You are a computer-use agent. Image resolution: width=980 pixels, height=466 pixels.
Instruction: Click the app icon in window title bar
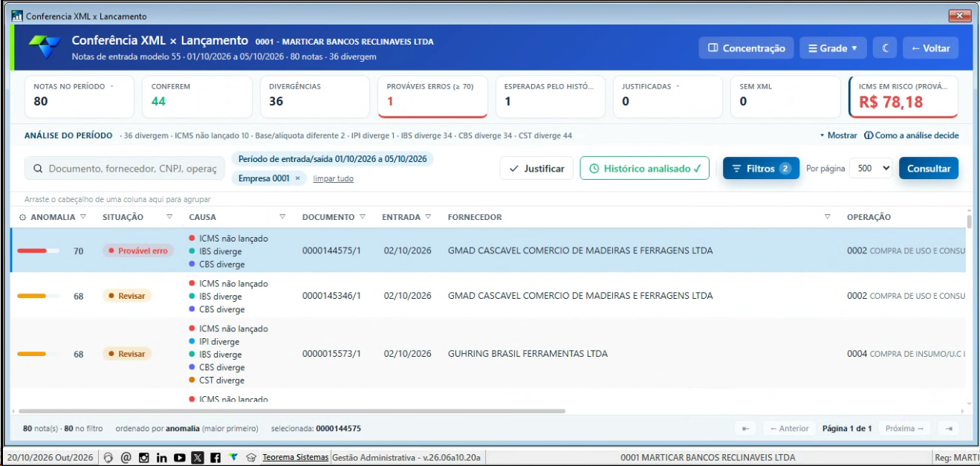(17, 16)
